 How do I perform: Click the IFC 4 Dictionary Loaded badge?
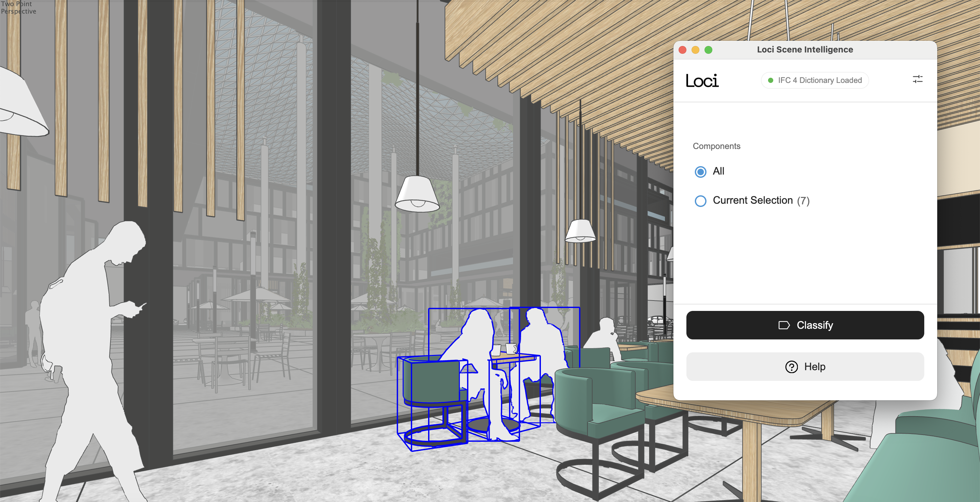pos(815,80)
